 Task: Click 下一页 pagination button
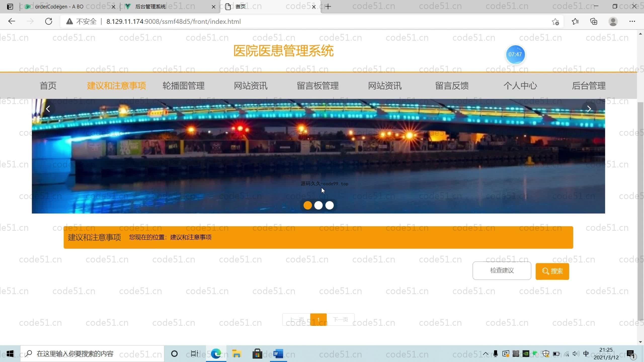(x=341, y=320)
